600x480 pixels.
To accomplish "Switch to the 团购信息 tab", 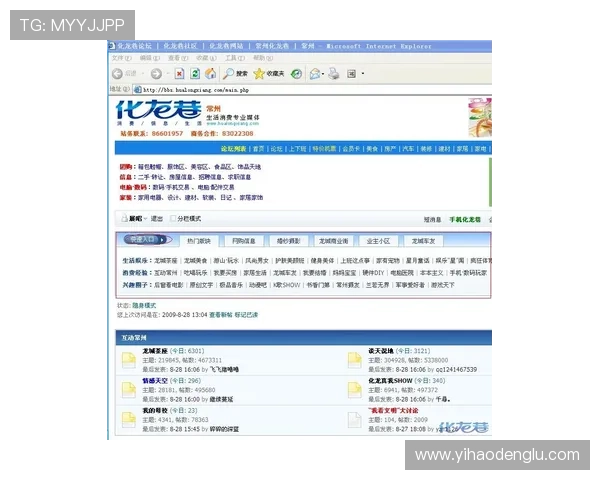I will click(x=244, y=241).
